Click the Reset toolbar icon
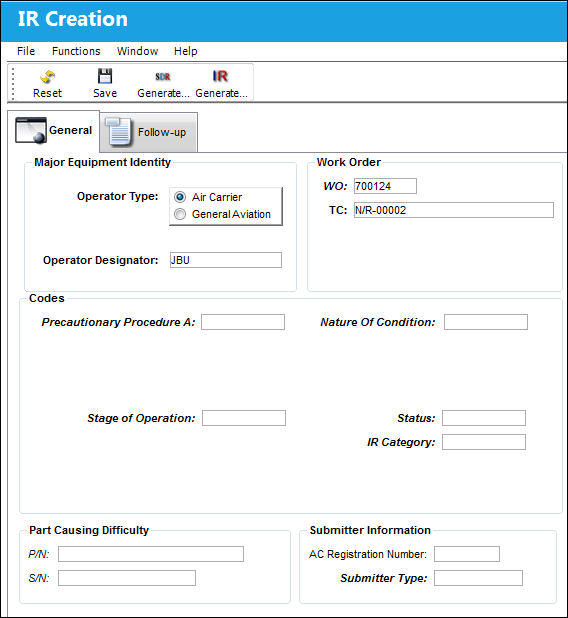Image resolution: width=568 pixels, height=618 pixels. [x=47, y=76]
